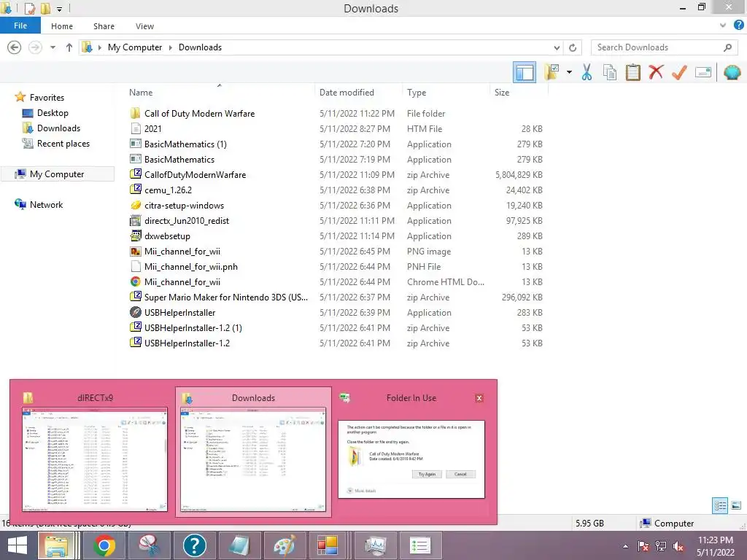Screen dimensions: 747x560
Task: Refresh the Downloads folder
Action: tap(573, 47)
